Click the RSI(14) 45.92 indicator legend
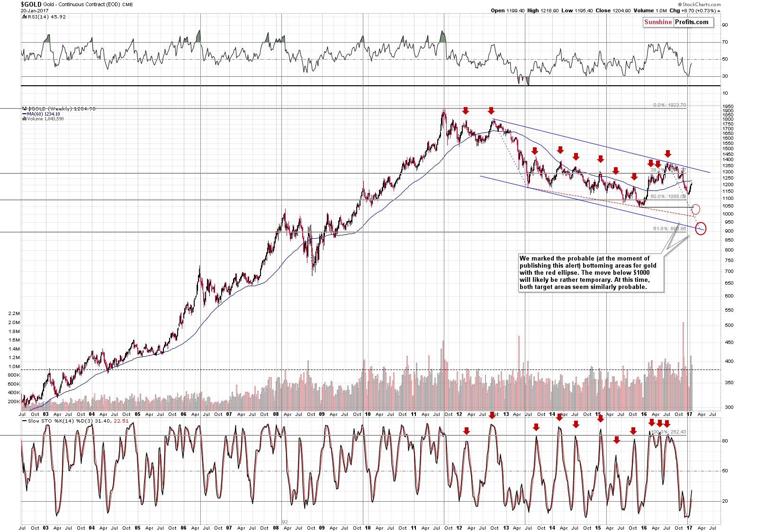Viewport: 765px width, 532px height. tap(47, 17)
